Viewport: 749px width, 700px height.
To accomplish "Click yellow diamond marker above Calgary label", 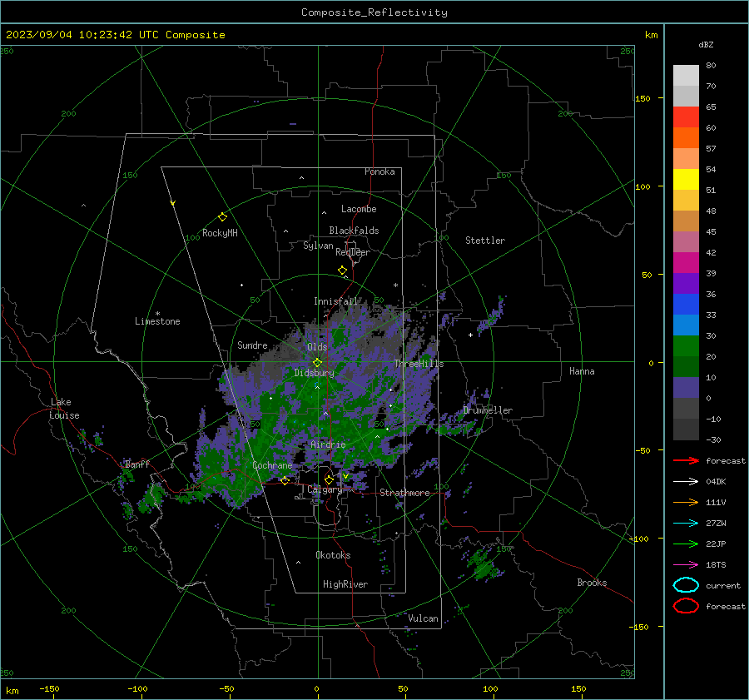I will tap(329, 479).
